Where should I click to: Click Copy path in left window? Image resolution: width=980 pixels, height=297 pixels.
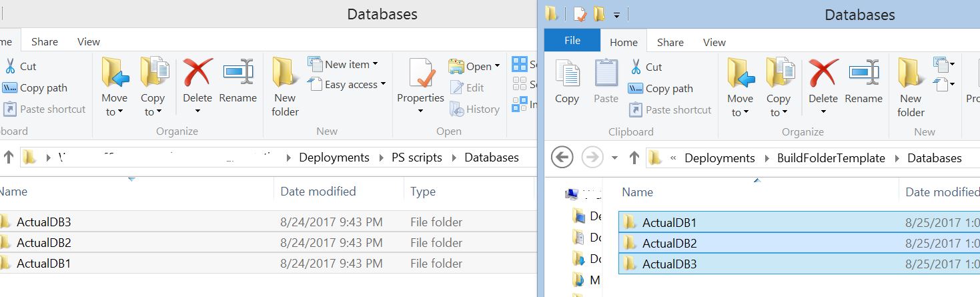click(x=43, y=88)
